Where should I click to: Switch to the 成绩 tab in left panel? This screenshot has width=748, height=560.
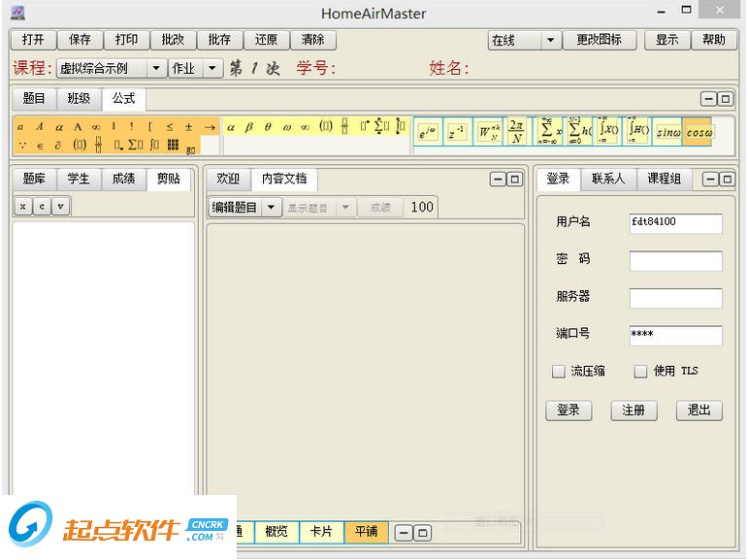pyautogui.click(x=123, y=179)
